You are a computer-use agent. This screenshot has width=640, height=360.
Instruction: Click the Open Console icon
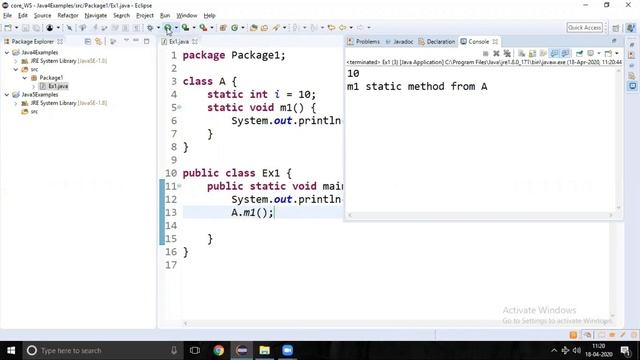pos(608,53)
